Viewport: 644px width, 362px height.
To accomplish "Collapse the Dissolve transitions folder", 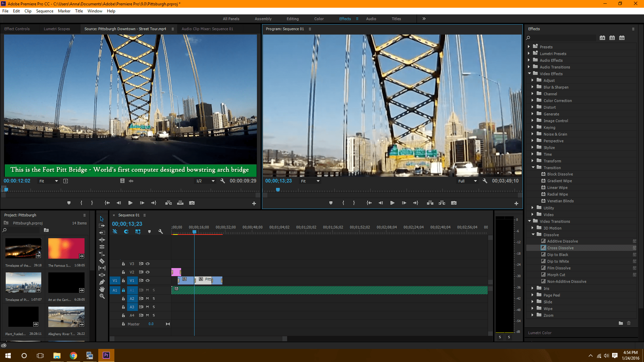I will tap(533, 235).
